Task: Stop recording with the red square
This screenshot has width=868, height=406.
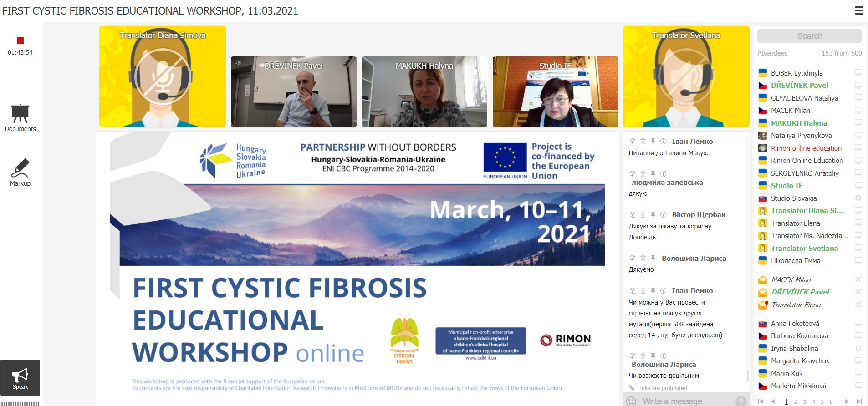Action: tap(20, 41)
